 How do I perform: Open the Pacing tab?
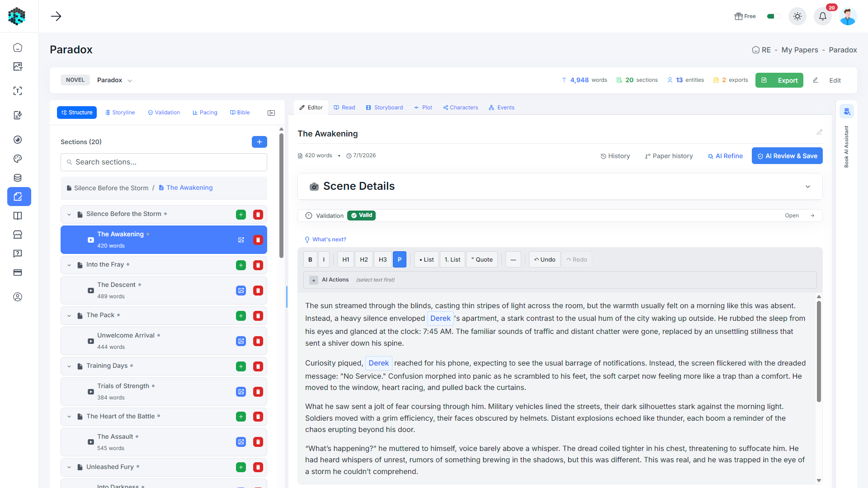[205, 113]
